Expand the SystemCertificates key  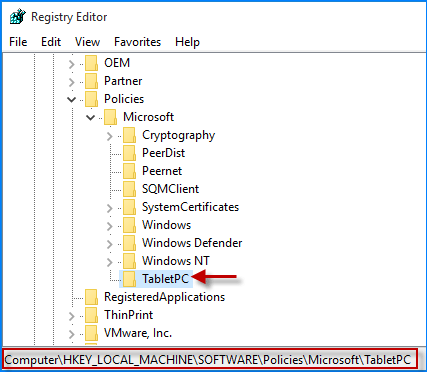[x=110, y=207]
